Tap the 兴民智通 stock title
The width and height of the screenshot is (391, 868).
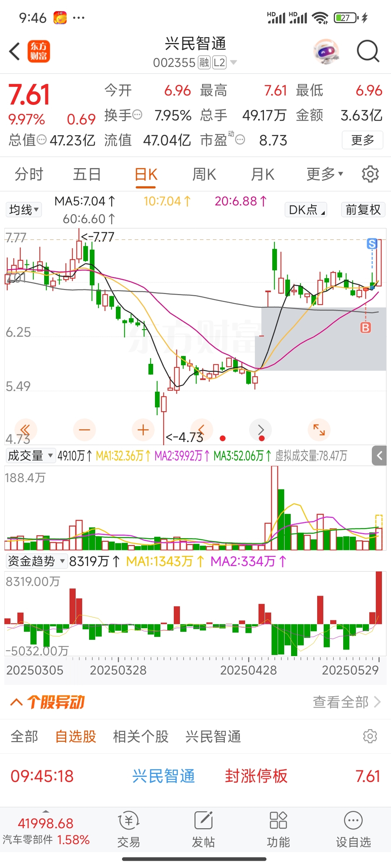(195, 43)
